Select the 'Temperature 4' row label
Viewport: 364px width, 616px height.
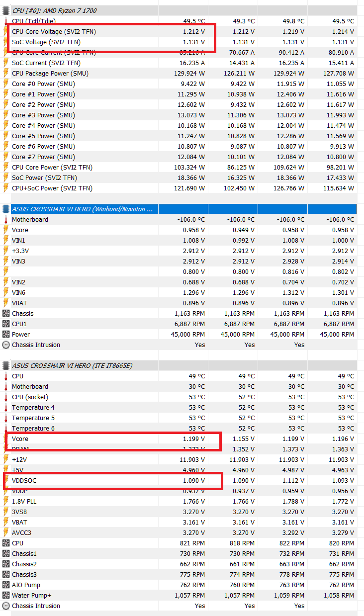tap(33, 407)
